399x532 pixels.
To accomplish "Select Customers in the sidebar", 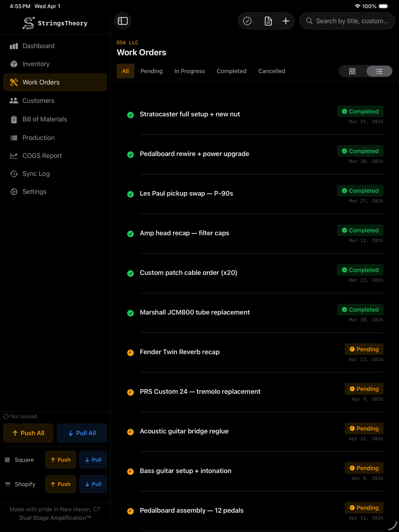I will 38,101.
